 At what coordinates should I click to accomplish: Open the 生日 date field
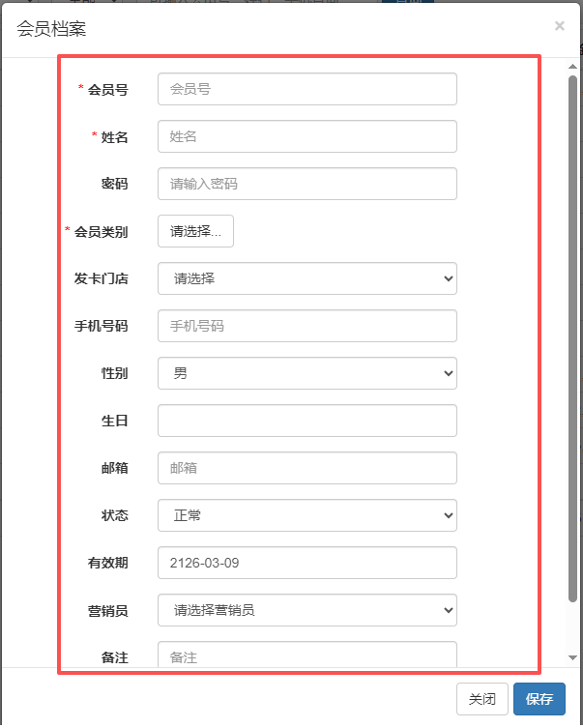point(307,421)
